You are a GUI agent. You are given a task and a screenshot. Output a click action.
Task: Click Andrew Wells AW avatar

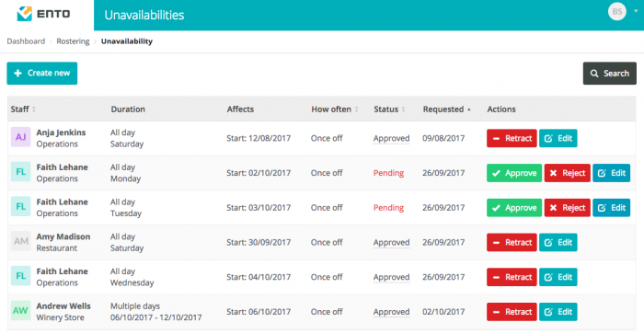(x=20, y=311)
